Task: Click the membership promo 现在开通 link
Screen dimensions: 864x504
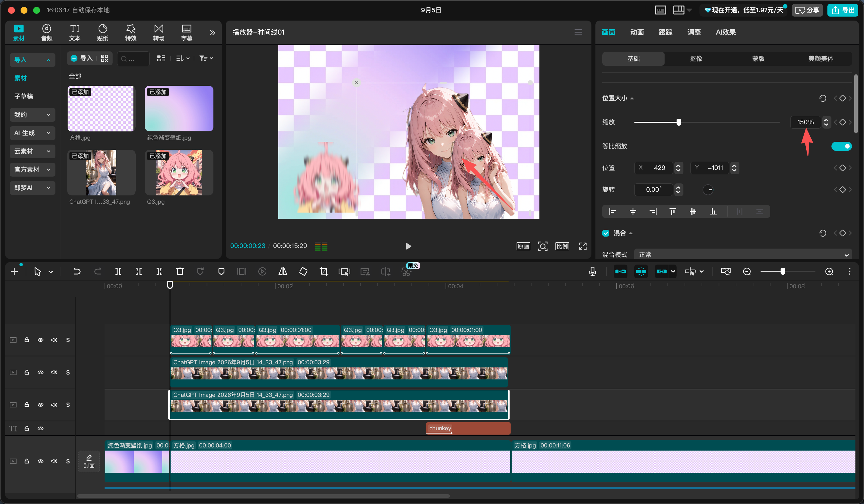Action: pyautogui.click(x=744, y=10)
